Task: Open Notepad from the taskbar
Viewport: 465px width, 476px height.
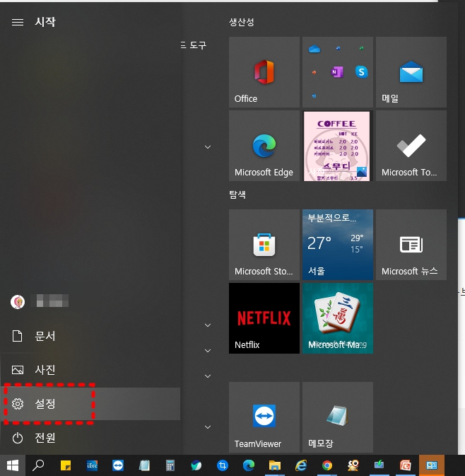Action: (x=144, y=465)
